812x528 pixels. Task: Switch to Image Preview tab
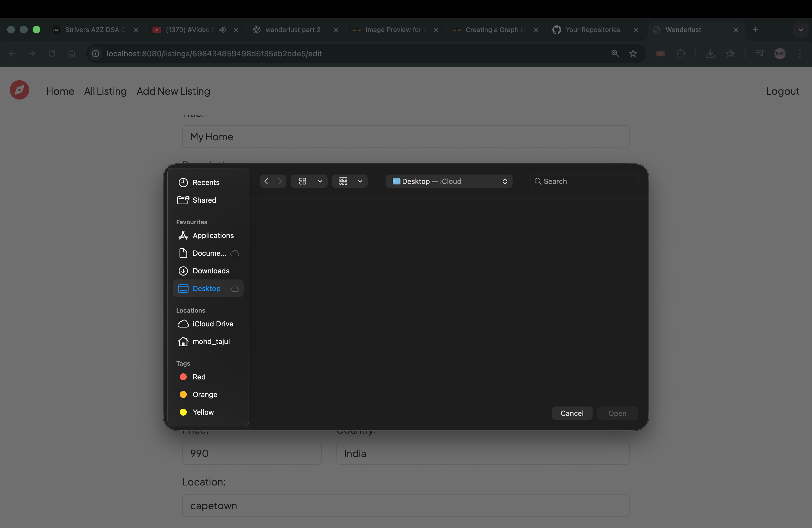(396, 30)
